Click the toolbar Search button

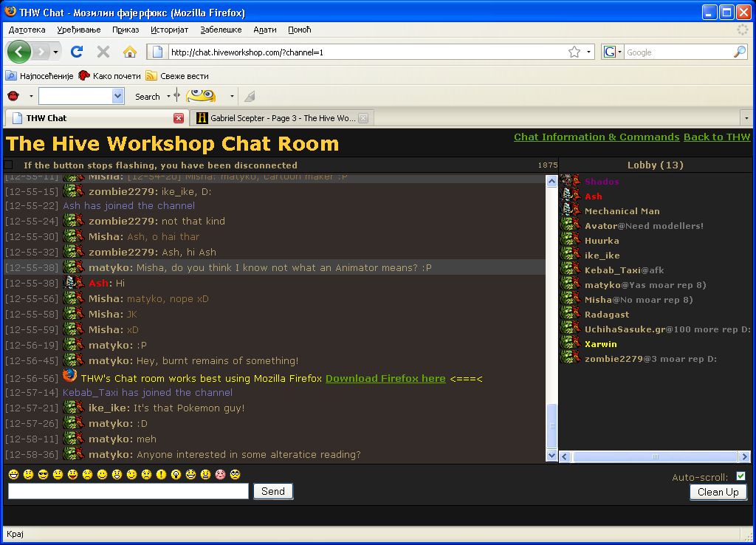147,97
